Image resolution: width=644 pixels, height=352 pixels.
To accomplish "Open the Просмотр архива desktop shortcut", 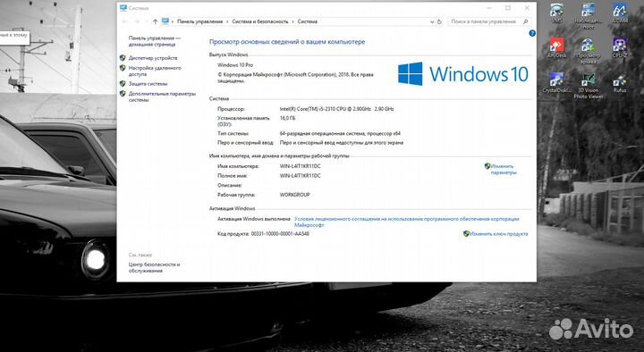I will (x=589, y=51).
